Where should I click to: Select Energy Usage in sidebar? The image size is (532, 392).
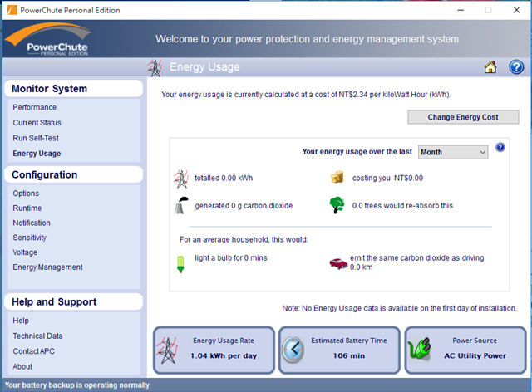click(x=37, y=154)
